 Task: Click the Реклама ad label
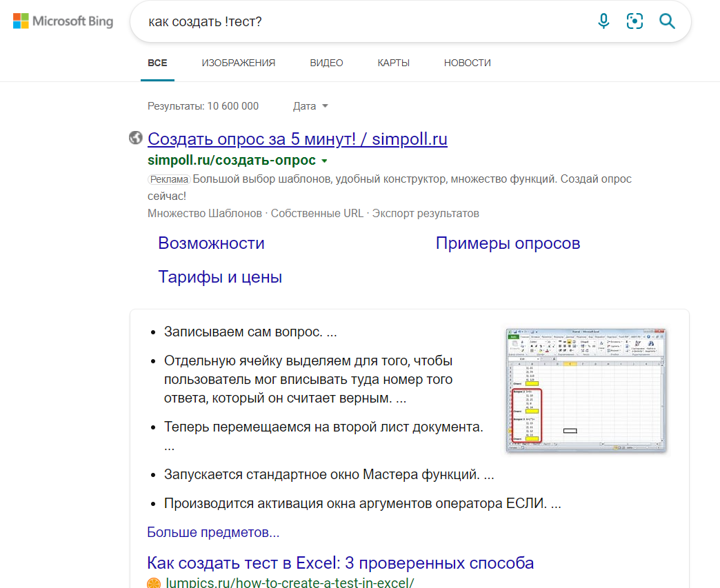[x=169, y=179]
